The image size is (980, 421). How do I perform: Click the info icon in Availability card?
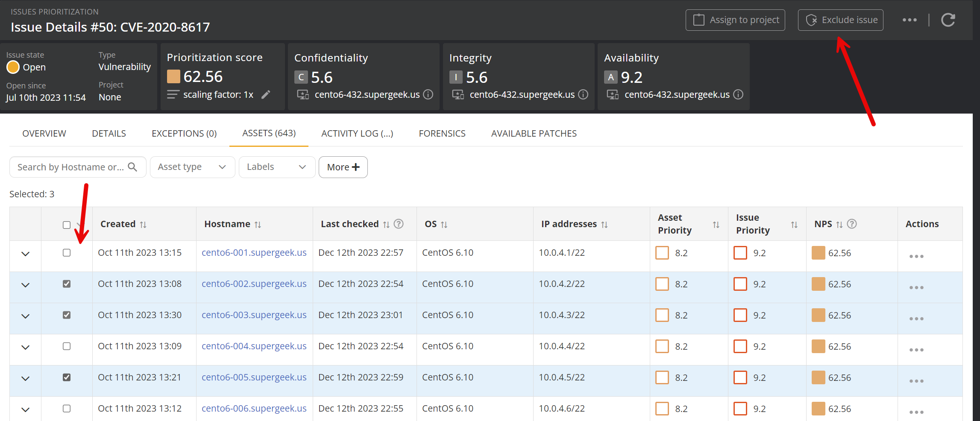(738, 94)
